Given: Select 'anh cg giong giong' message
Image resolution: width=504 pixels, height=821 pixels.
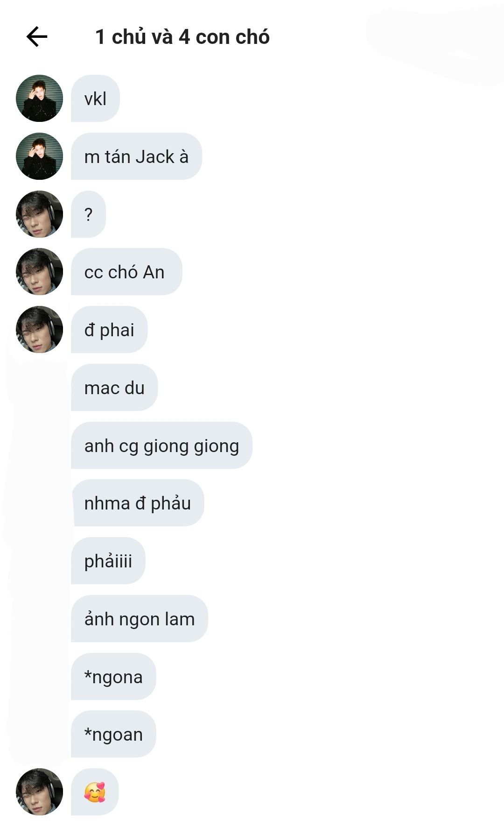Looking at the screenshot, I should (161, 446).
